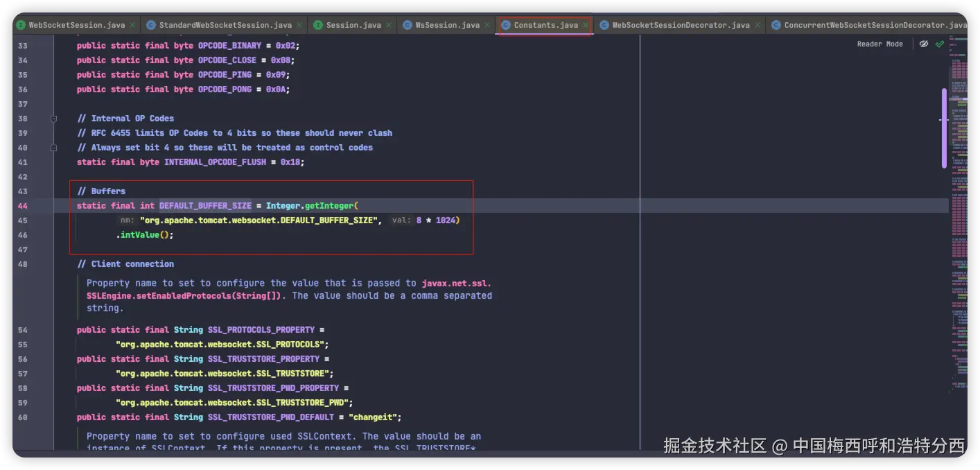980x470 pixels.
Task: Toggle Reader Mode label
Action: point(880,44)
